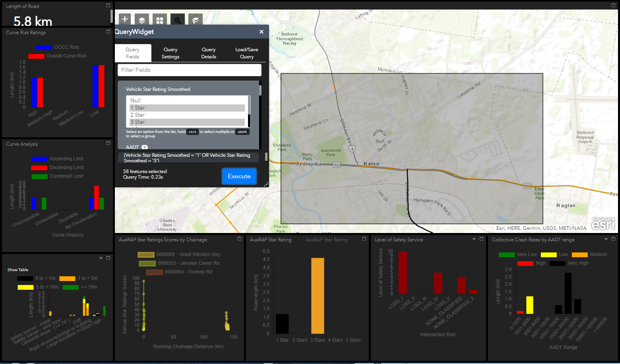Maximize AusRAP Star Ratings Scores by Chainage
The image size is (620, 364).
pos(239,239)
